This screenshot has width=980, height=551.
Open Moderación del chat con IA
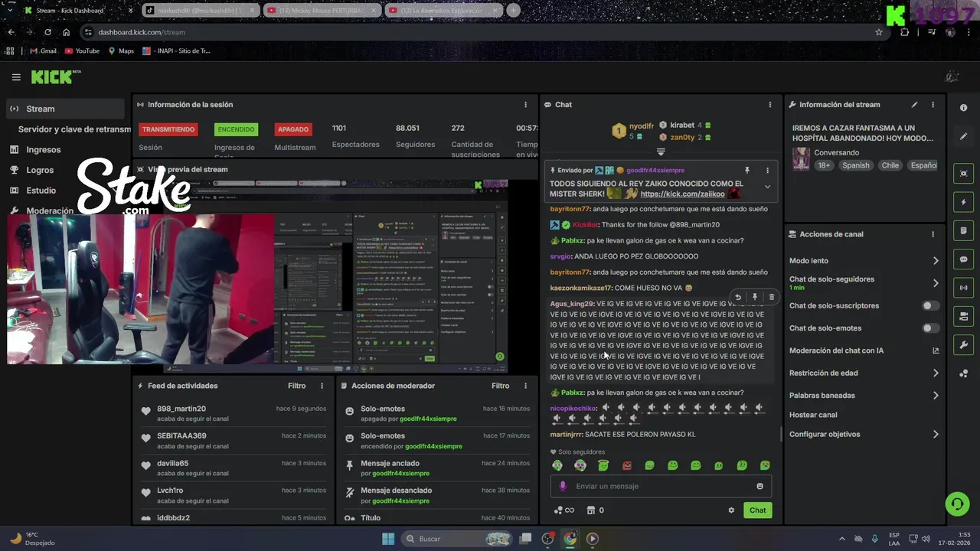click(864, 350)
